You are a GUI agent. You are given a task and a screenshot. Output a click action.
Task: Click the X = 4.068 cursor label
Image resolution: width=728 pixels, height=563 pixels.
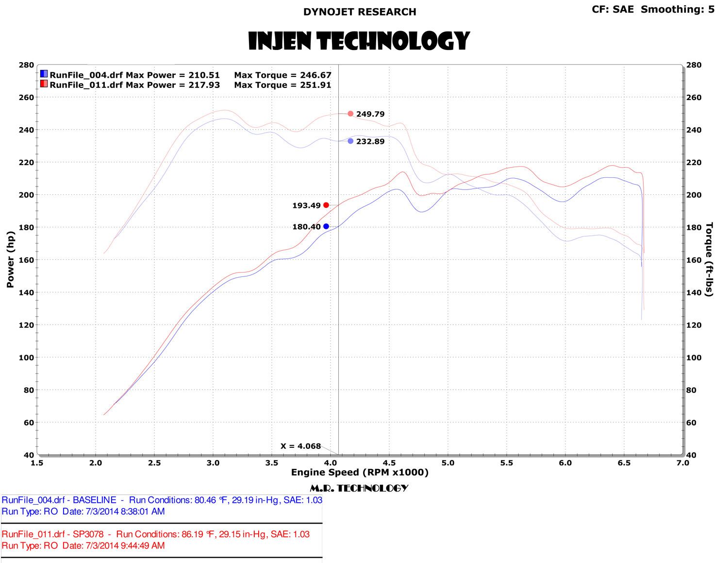tap(300, 446)
